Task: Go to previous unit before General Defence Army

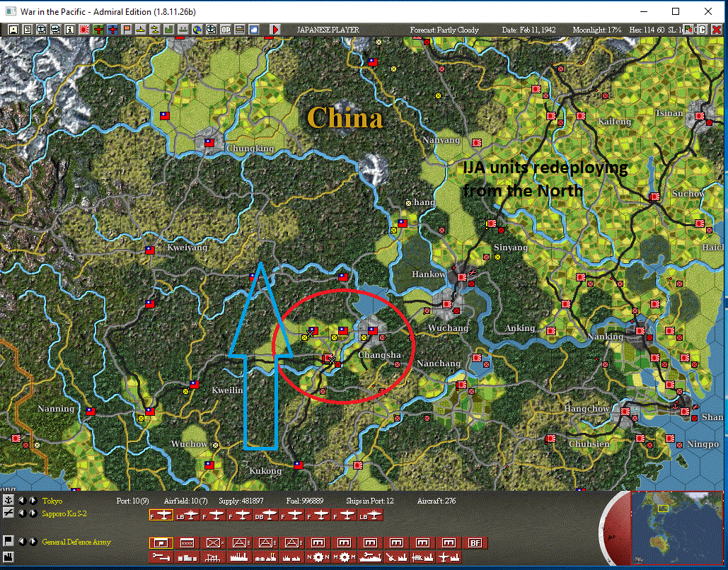Action: tap(22, 542)
